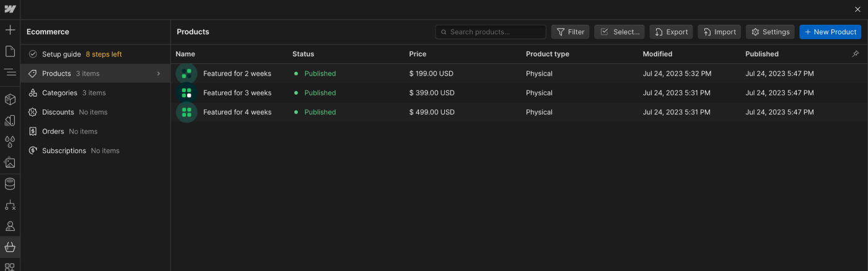Open the Components cube icon
Viewport: 868px width, 271px height.
point(10,100)
